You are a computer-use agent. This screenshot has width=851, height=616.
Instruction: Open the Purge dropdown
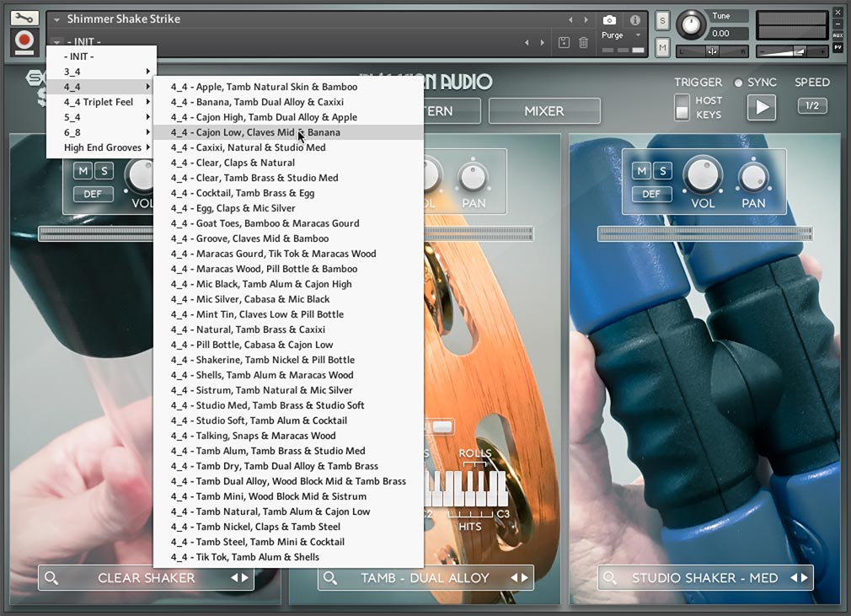[618, 35]
